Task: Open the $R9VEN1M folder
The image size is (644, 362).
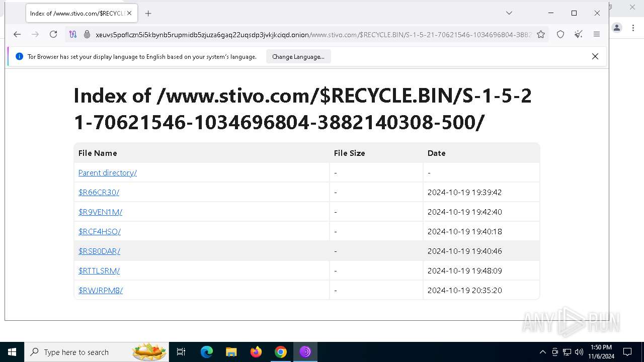Action: coord(100,212)
